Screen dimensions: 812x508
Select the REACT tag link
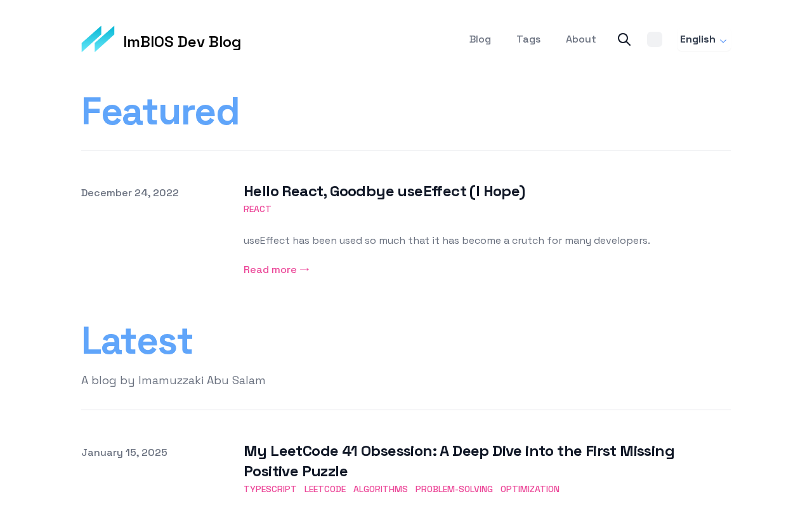(x=257, y=209)
